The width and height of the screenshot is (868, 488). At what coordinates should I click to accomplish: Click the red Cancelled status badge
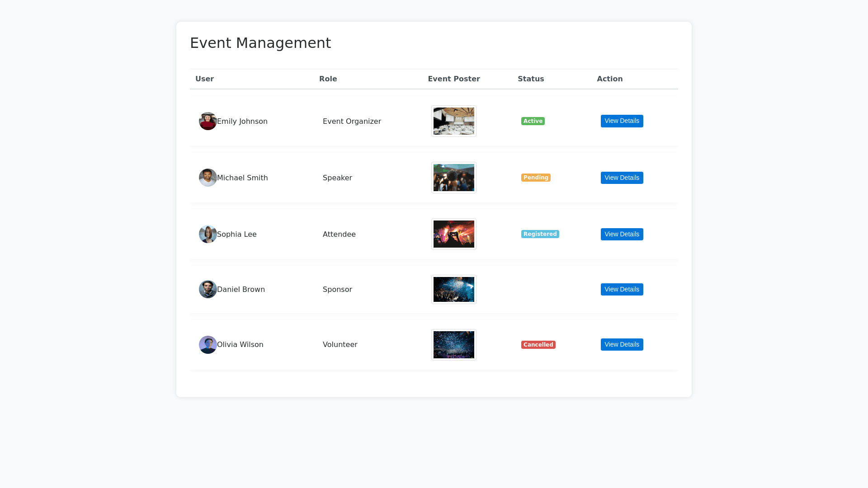538,345
